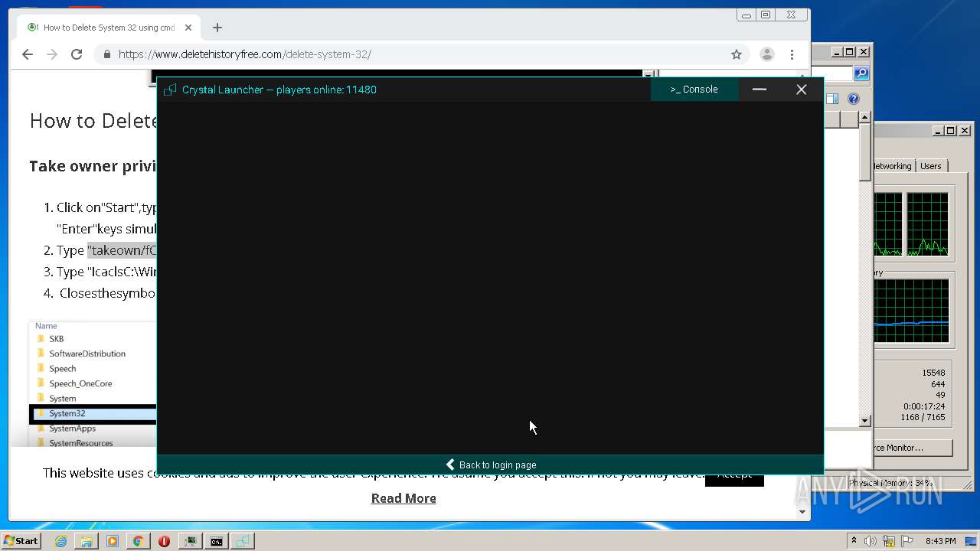Open a new Chrome tab

coord(217,28)
